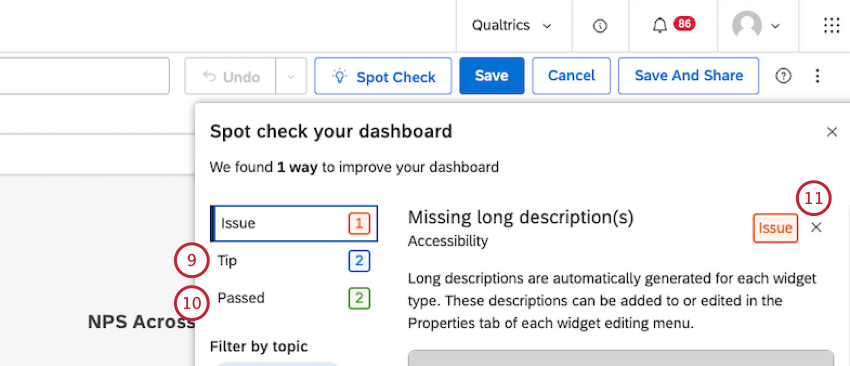
Task: Close the Spot check panel
Action: [832, 132]
